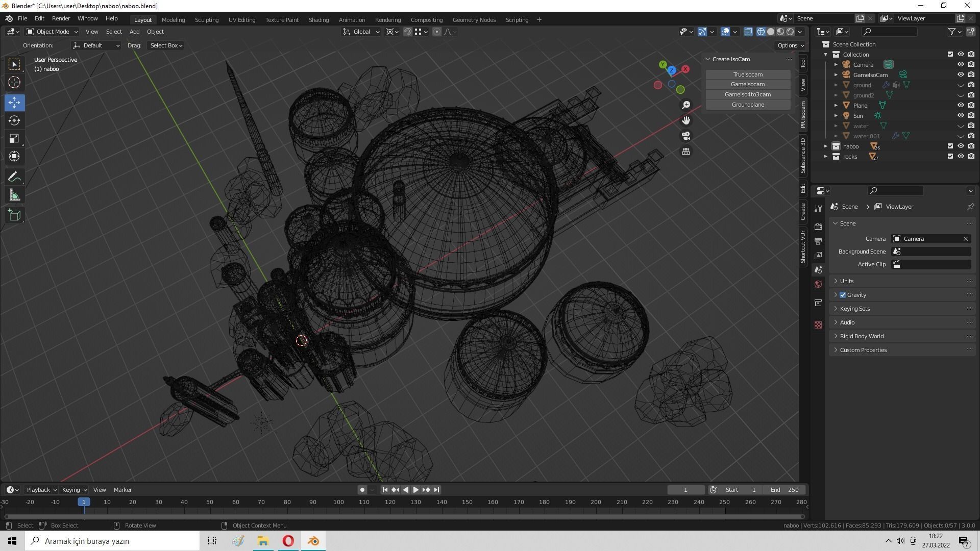Switch to orthographic grid view icon

(686, 152)
